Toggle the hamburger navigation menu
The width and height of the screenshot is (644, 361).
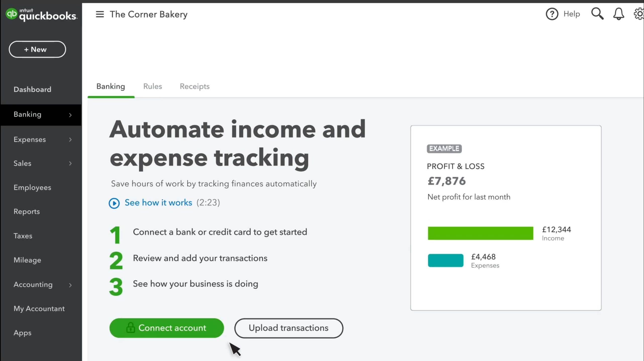(x=100, y=14)
